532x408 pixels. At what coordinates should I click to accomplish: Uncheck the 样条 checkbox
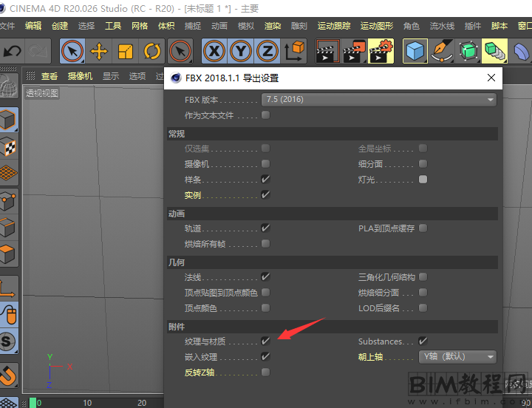(266, 179)
